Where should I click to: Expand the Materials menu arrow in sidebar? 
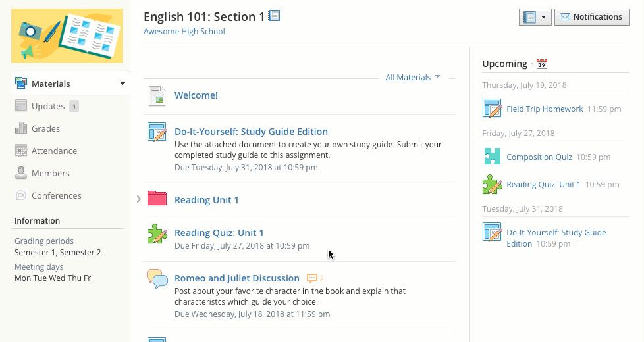click(x=122, y=84)
